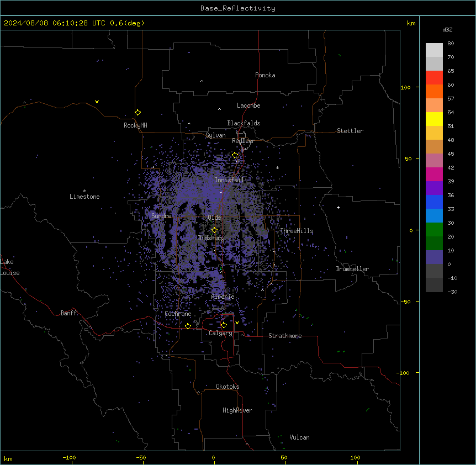Click the -50 tick on the right axis
The width and height of the screenshot is (476, 465).
405,302
